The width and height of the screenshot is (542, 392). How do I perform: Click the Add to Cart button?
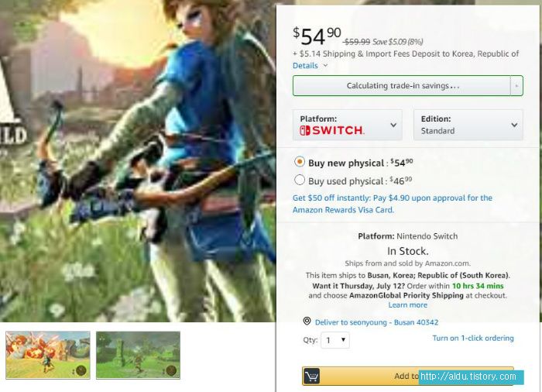[x=408, y=376]
